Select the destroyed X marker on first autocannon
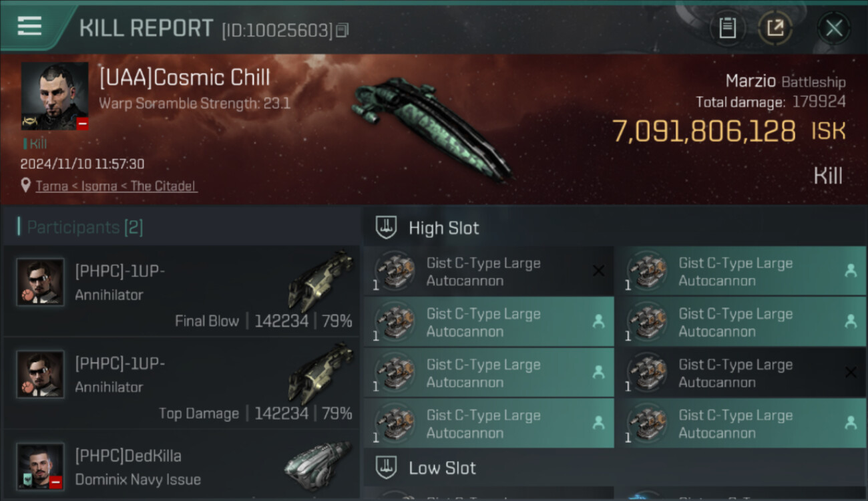Image resolution: width=868 pixels, height=501 pixels. tap(599, 271)
